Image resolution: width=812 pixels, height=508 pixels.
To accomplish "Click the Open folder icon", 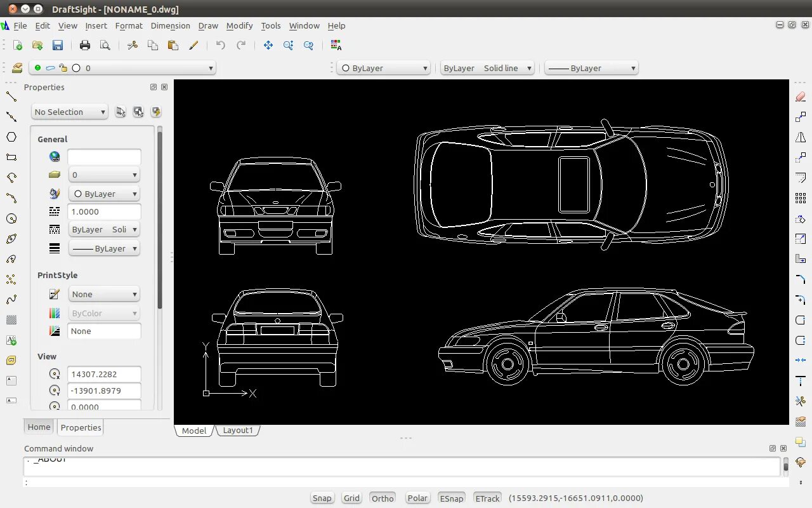I will 37,45.
